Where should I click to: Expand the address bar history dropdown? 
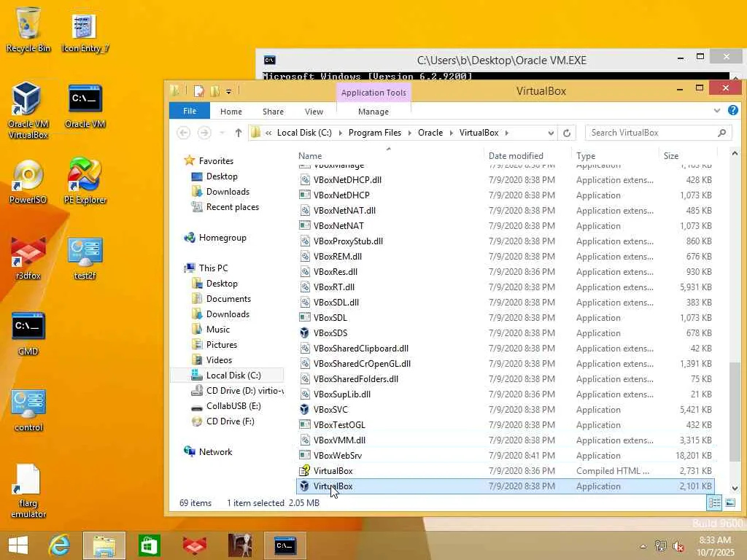pos(551,133)
